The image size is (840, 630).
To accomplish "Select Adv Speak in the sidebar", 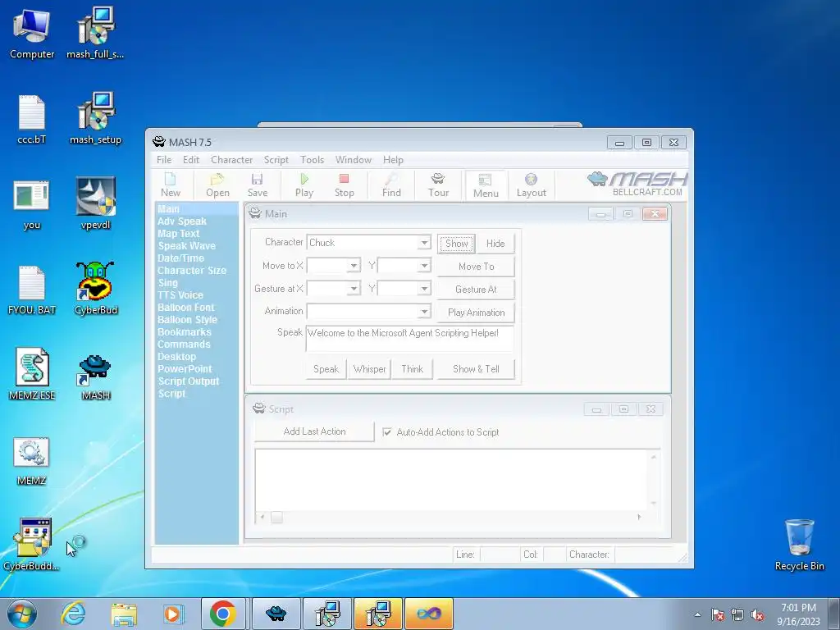I will pyautogui.click(x=181, y=221).
